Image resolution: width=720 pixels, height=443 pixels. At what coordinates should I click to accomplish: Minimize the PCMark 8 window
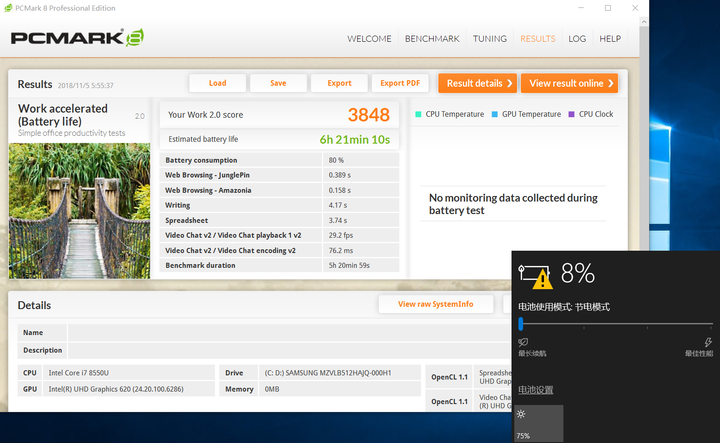click(581, 8)
